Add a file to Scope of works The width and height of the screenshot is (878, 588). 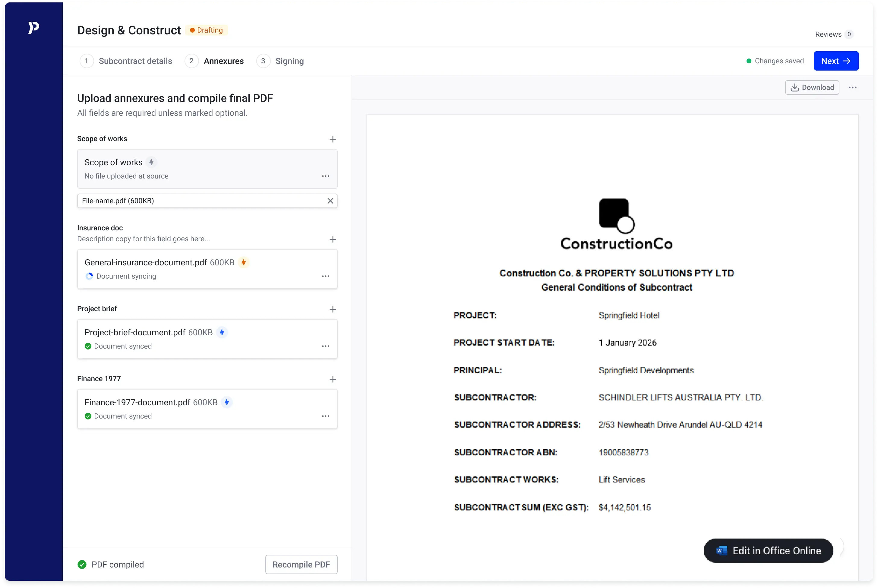coord(333,140)
